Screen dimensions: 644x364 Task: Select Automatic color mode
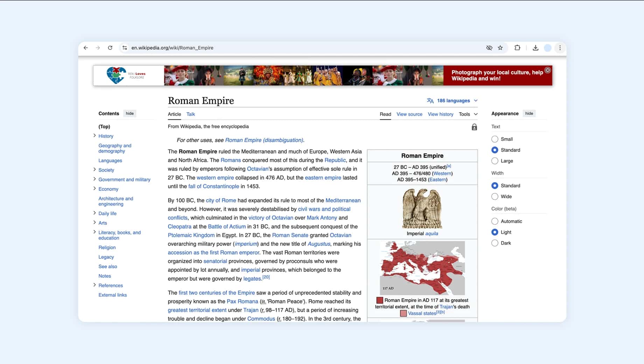coord(495,221)
